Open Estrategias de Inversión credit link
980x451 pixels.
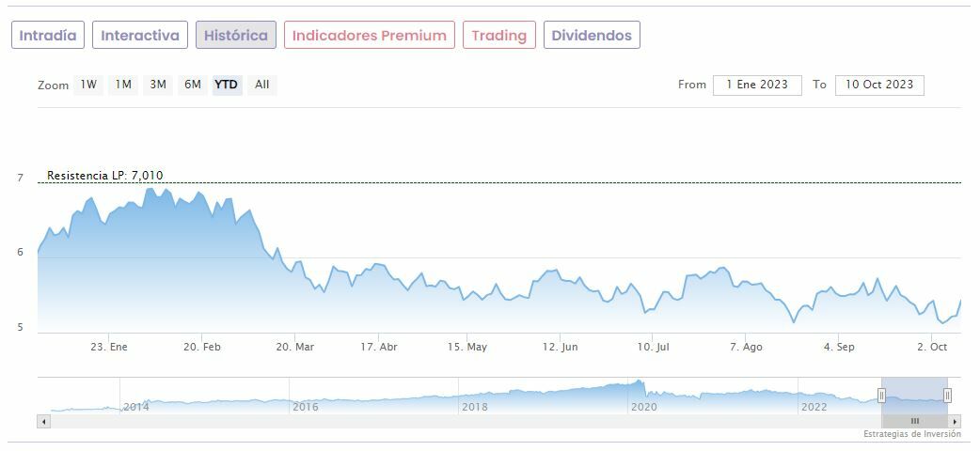coord(912,434)
